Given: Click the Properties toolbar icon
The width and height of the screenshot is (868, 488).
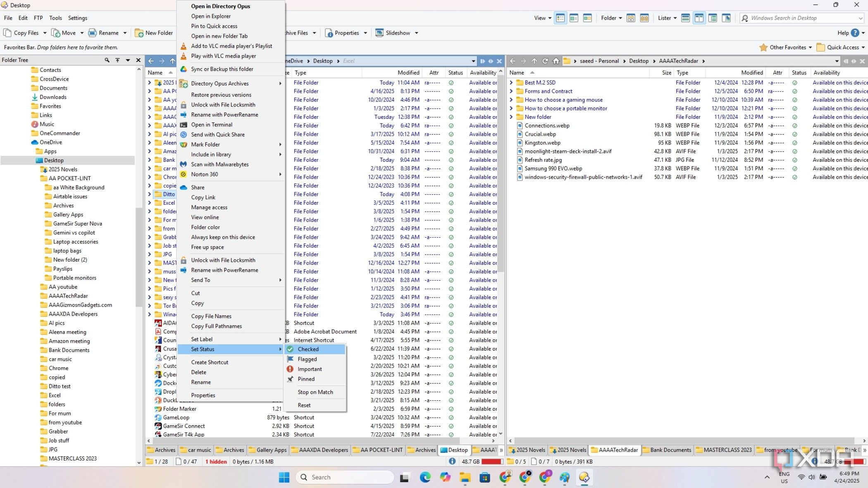Looking at the screenshot, I should (329, 33).
